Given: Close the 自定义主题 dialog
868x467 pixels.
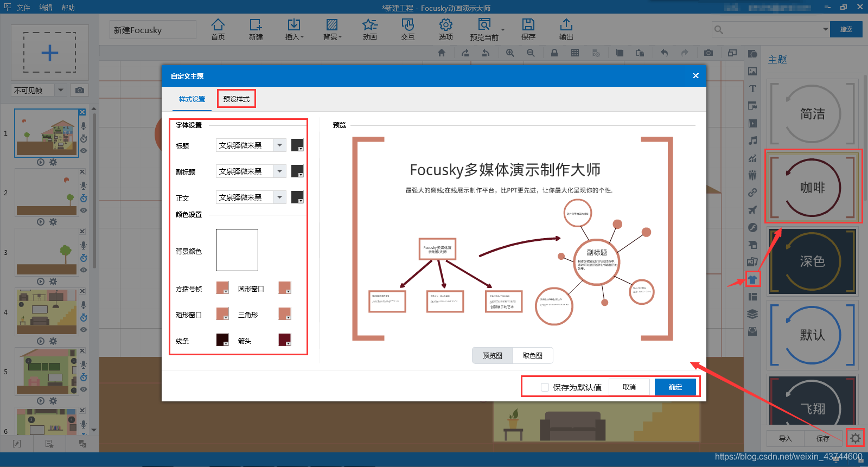Looking at the screenshot, I should click(x=695, y=76).
